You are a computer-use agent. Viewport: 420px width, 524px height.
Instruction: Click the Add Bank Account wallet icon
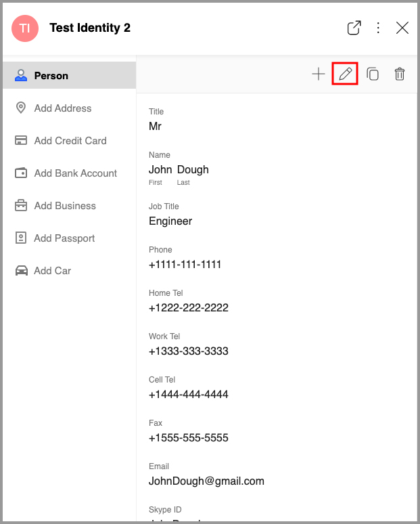click(21, 173)
